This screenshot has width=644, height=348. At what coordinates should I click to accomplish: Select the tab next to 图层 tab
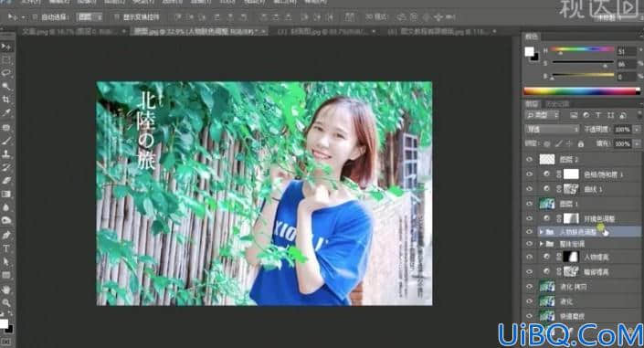click(557, 104)
